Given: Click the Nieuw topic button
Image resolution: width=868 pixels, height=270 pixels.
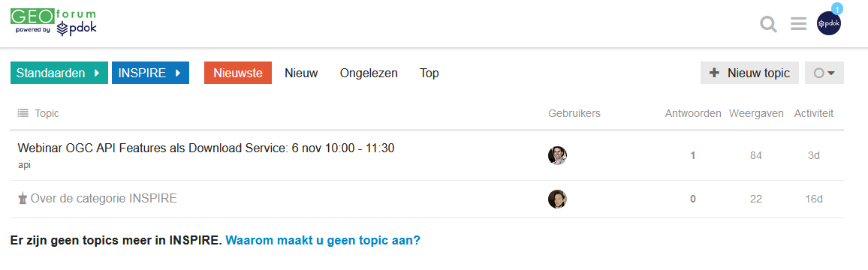Looking at the screenshot, I should coord(749,73).
